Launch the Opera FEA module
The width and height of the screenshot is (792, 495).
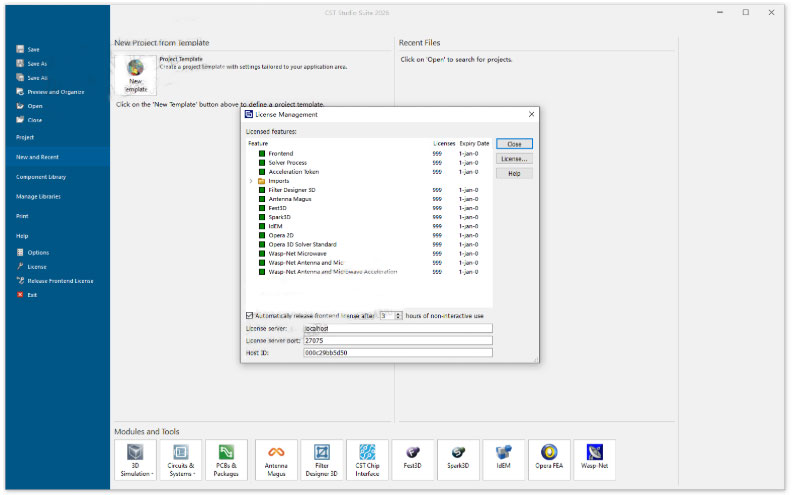[x=549, y=460]
